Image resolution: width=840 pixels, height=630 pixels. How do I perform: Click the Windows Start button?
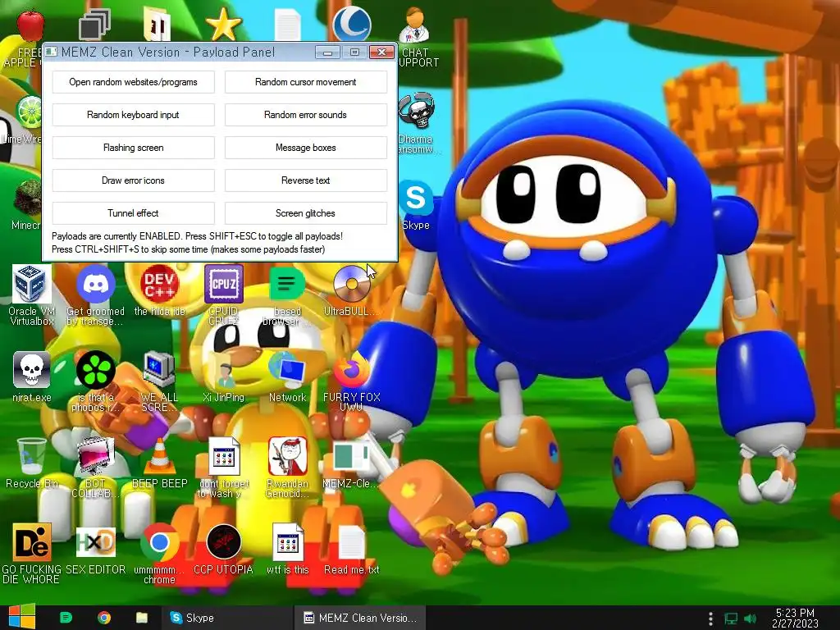pyautogui.click(x=21, y=617)
